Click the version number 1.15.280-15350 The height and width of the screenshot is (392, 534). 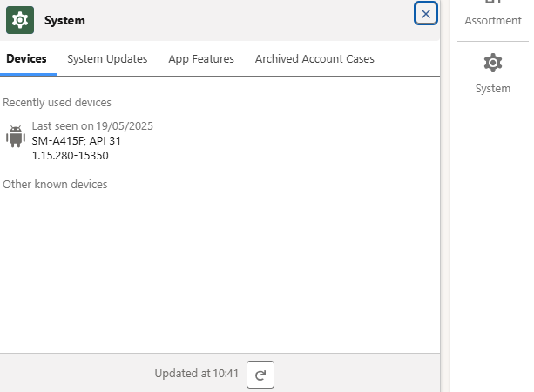click(x=70, y=156)
